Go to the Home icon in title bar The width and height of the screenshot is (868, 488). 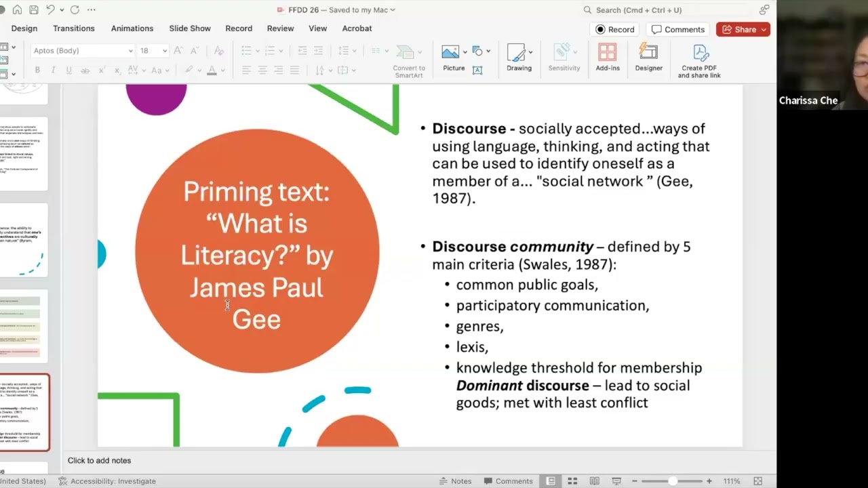pos(17,9)
